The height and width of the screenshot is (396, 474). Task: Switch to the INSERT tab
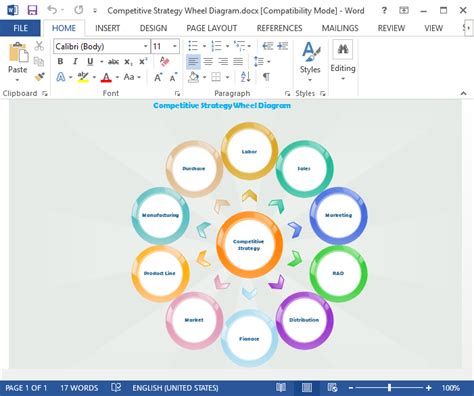click(107, 28)
